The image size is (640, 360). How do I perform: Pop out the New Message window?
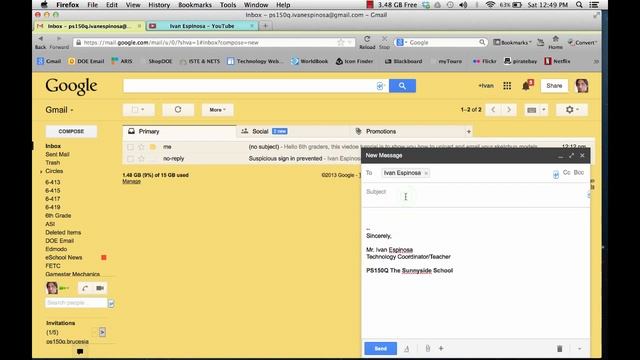click(x=571, y=156)
